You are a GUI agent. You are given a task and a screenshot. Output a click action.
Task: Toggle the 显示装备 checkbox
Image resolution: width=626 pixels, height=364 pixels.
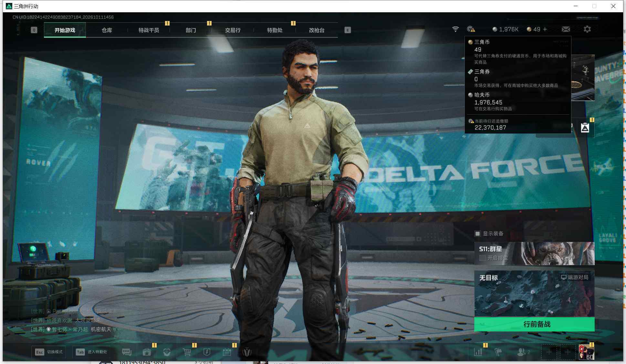[477, 234]
